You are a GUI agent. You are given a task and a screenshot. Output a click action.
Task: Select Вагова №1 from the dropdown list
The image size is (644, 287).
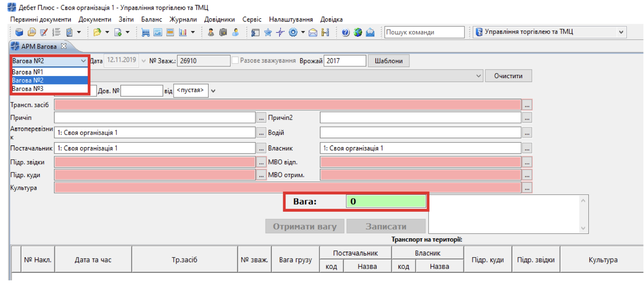(49, 72)
